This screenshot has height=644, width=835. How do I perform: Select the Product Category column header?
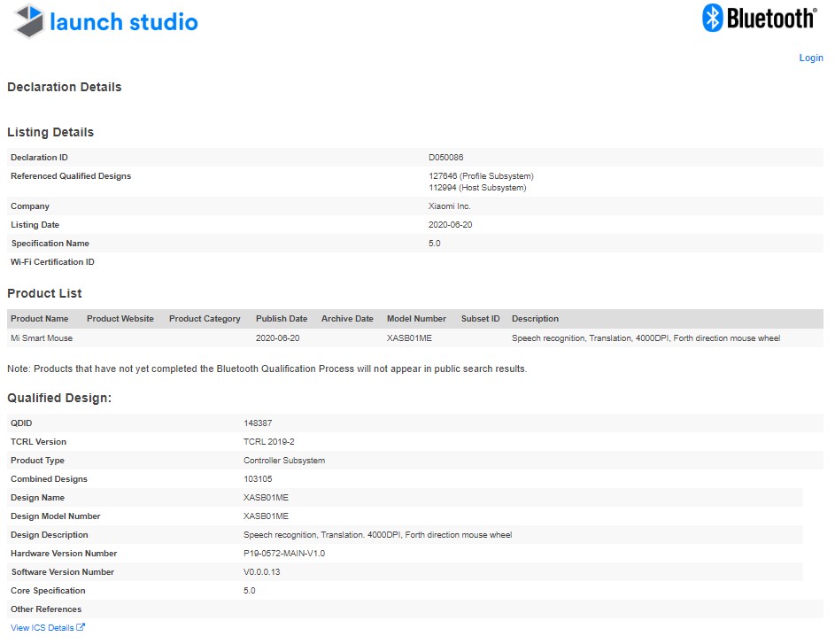pos(205,319)
